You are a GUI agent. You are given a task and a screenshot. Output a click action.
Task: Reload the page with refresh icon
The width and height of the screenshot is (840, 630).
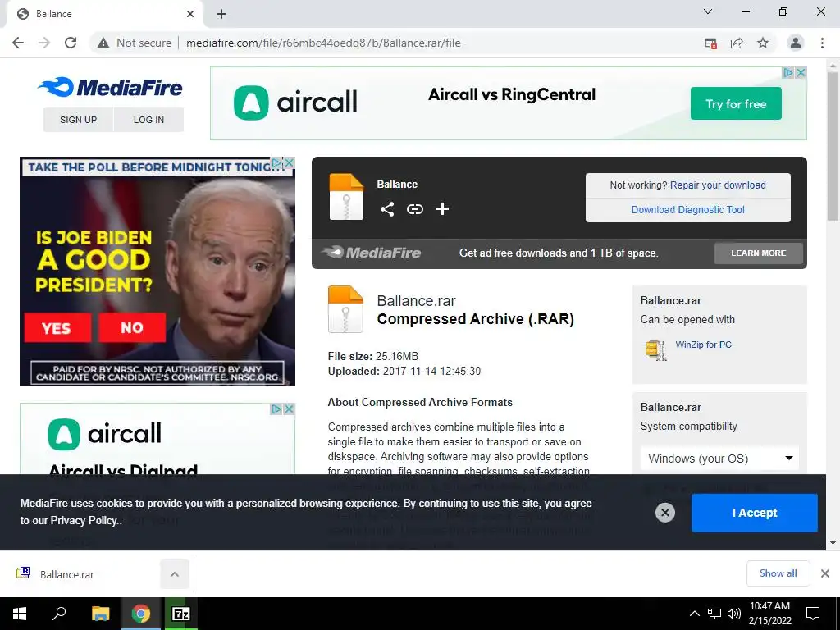(x=71, y=43)
